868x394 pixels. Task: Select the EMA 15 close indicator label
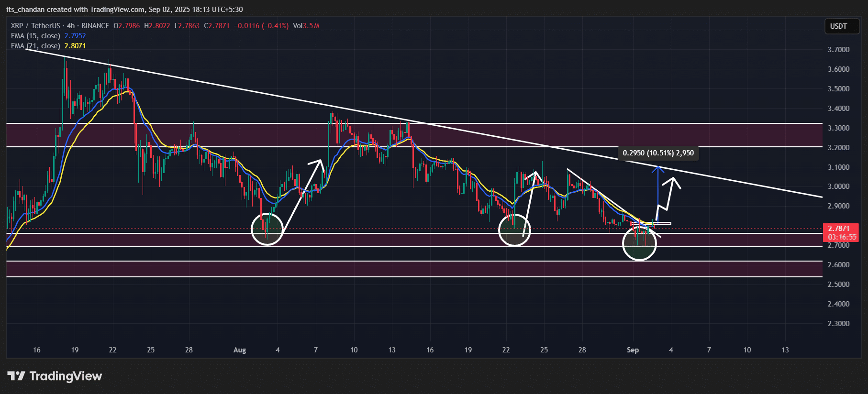tap(35, 36)
